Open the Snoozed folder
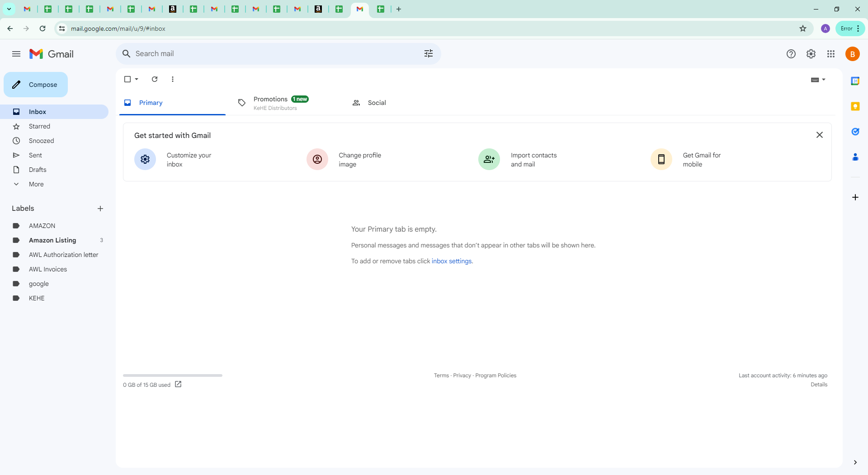Image resolution: width=868 pixels, height=475 pixels. pos(54,141)
